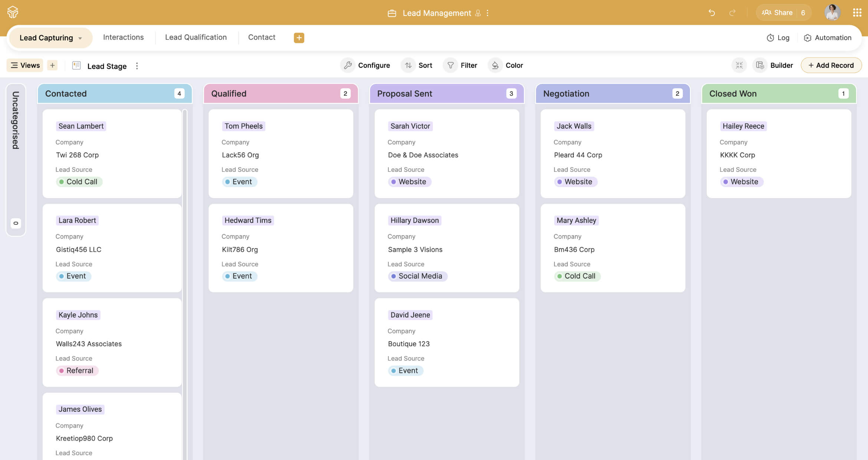Click the Add Record button
The width and height of the screenshot is (868, 460).
pos(831,65)
